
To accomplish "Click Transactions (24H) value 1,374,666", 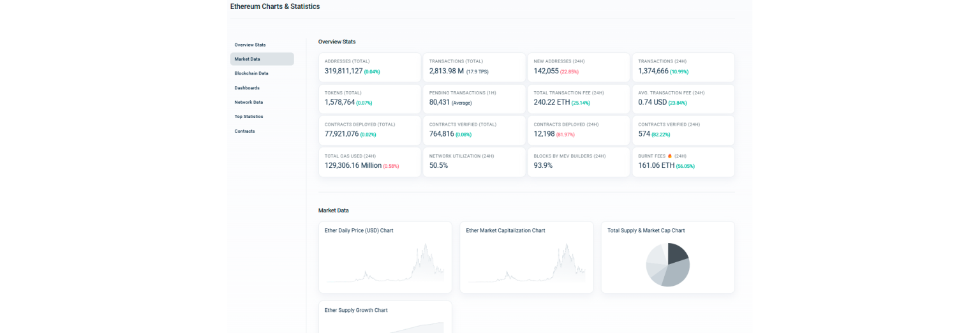I will (653, 71).
